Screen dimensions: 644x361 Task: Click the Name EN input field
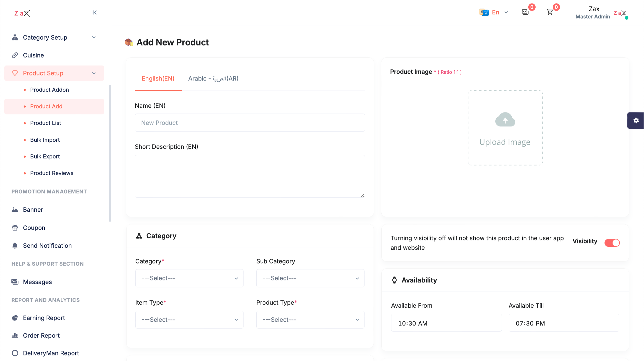[x=250, y=123]
